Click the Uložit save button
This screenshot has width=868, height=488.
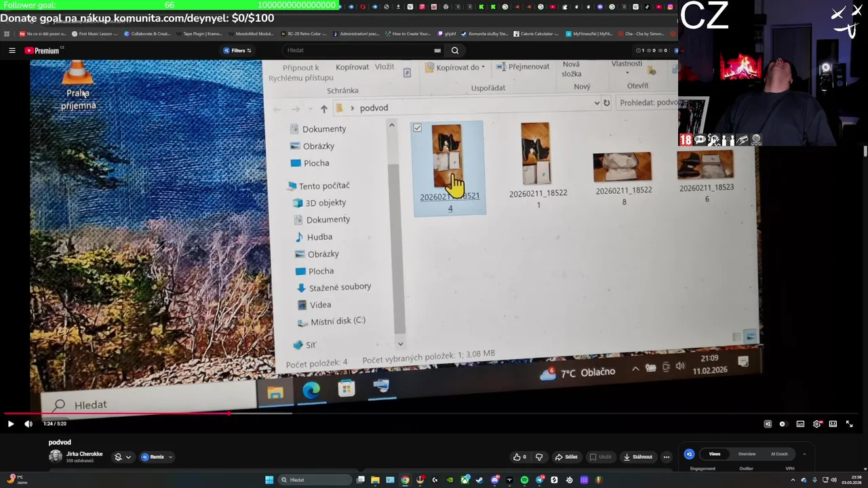[600, 457]
